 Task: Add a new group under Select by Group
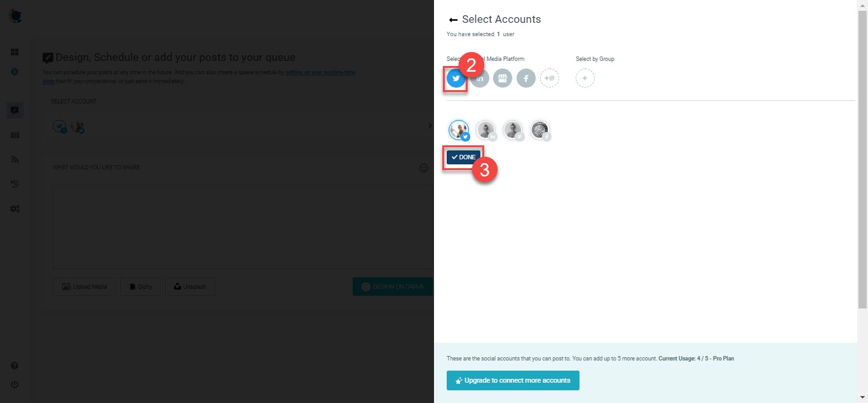[x=585, y=79]
